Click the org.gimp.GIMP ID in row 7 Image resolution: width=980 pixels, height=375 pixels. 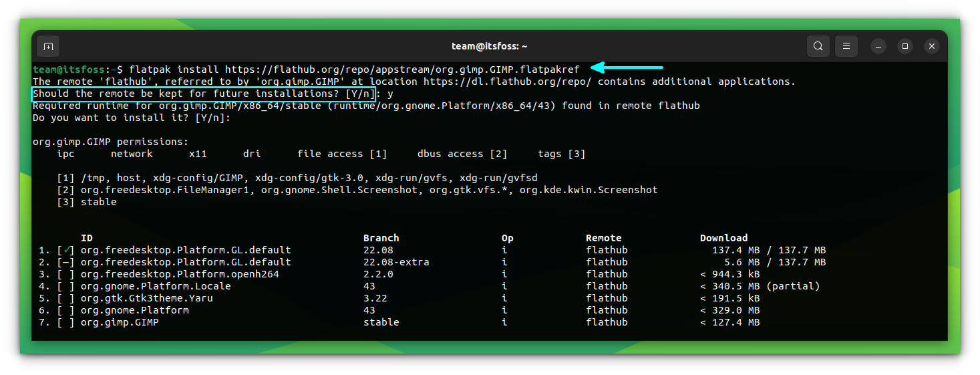point(120,322)
